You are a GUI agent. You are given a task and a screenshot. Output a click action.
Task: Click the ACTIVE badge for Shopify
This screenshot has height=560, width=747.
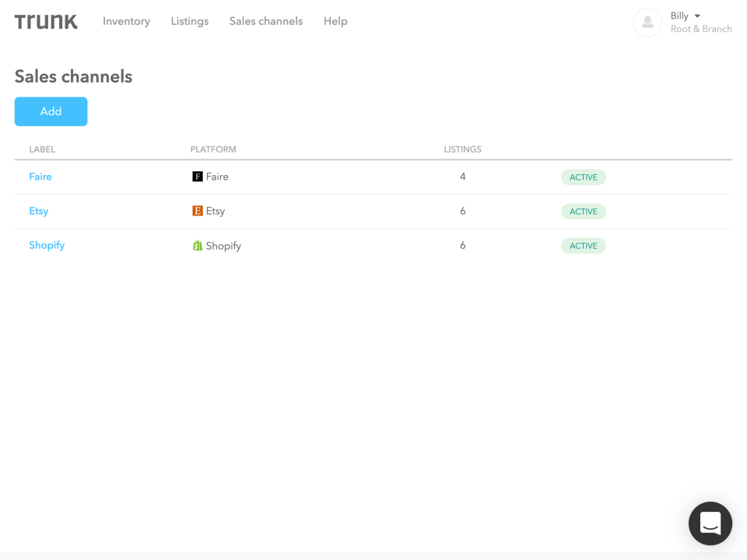tap(584, 246)
